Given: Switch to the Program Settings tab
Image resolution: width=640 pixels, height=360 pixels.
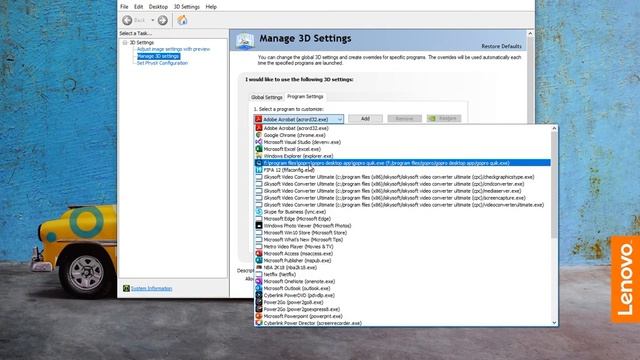Looking at the screenshot, I should pyautogui.click(x=305, y=96).
